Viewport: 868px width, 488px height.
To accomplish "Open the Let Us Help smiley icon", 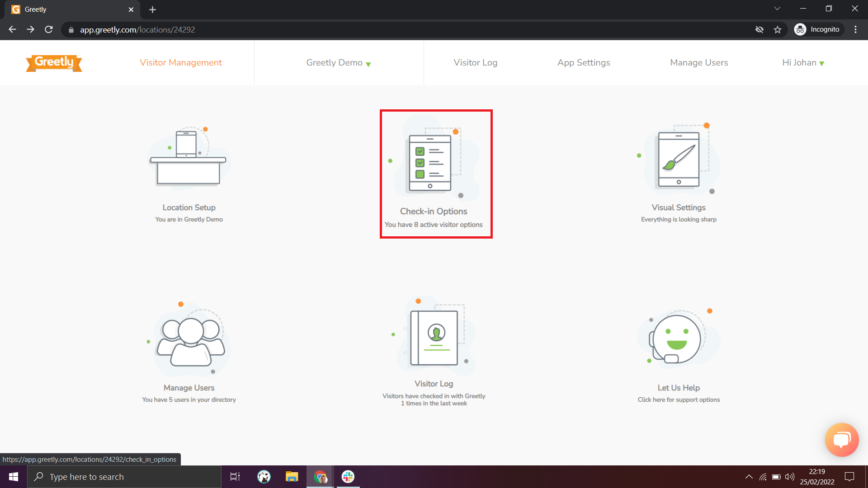I will coord(678,338).
